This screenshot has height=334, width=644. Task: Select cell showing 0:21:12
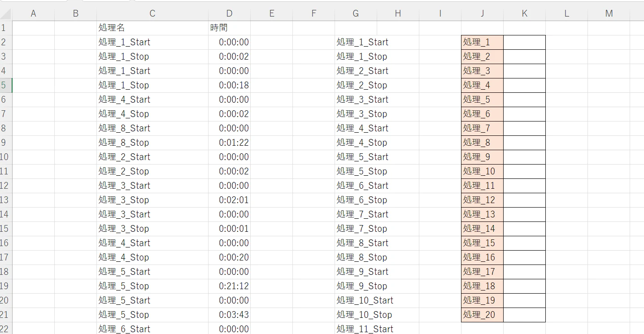point(230,286)
